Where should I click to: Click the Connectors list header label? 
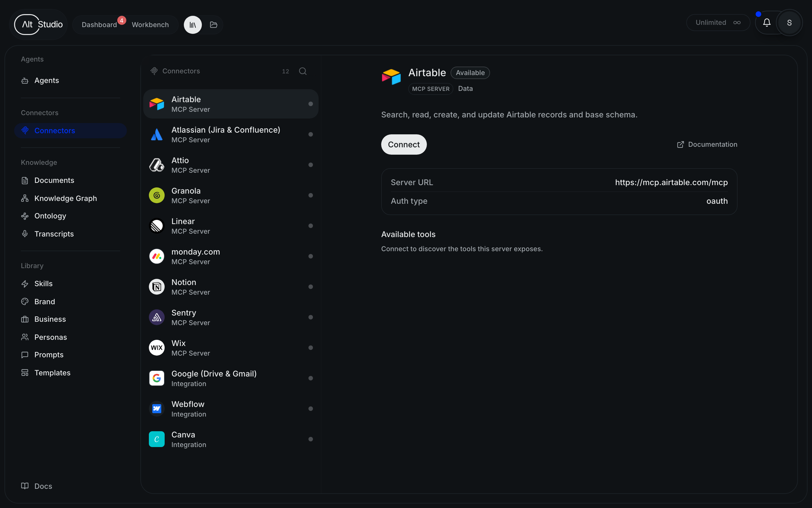click(181, 71)
